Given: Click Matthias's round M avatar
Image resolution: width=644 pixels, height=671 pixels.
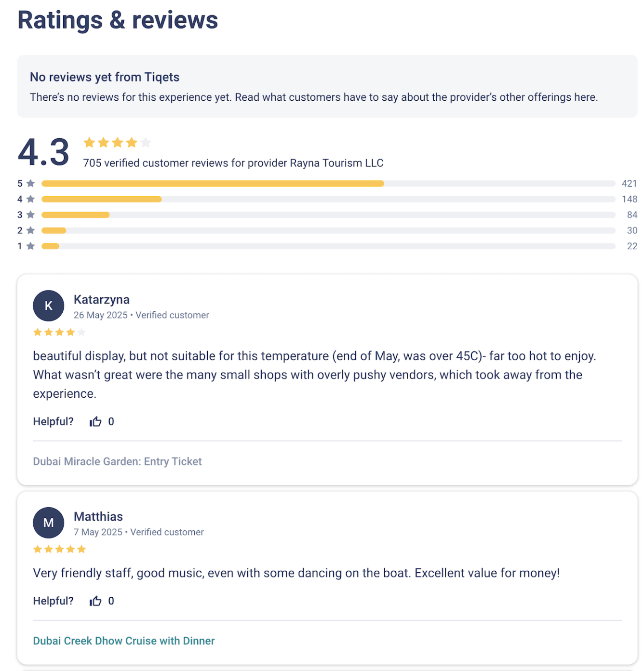Looking at the screenshot, I should point(48,523).
